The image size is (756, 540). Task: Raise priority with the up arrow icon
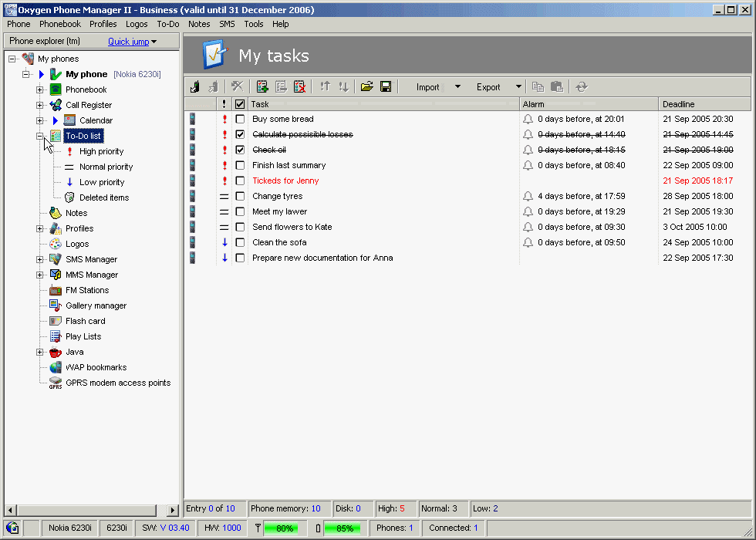tap(325, 86)
